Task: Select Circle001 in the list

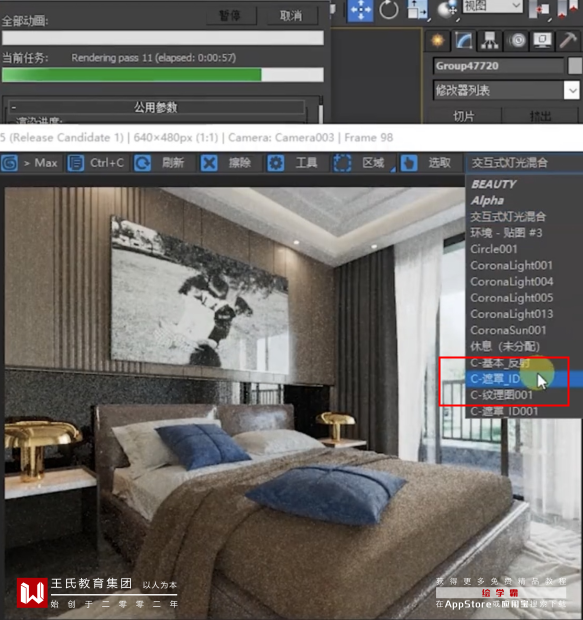Action: pyautogui.click(x=494, y=249)
